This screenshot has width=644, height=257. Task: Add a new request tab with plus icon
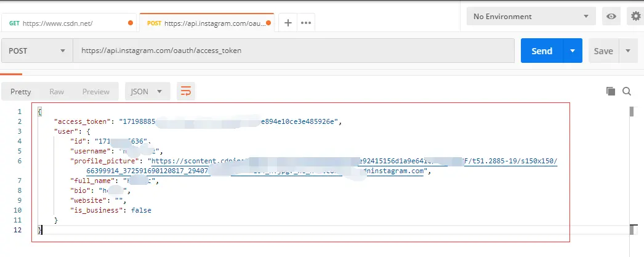288,23
